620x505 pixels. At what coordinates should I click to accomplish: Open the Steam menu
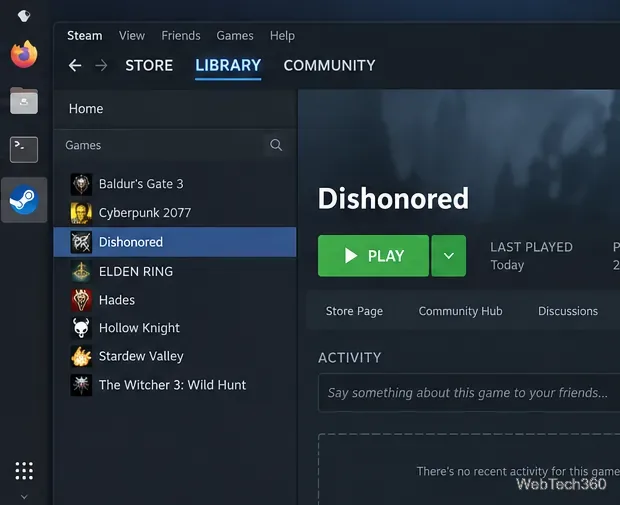tap(85, 36)
